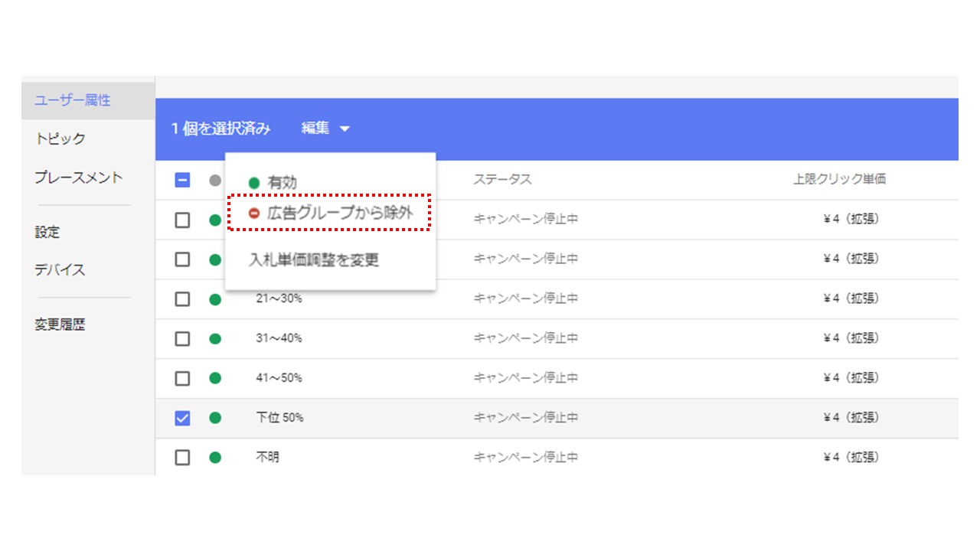Click green status dot for 不明 row

pos(215,458)
